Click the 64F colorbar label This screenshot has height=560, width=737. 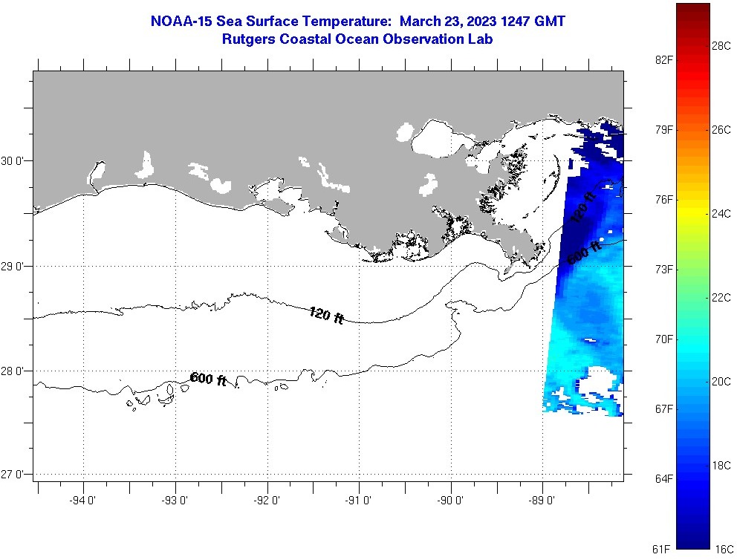(x=663, y=479)
